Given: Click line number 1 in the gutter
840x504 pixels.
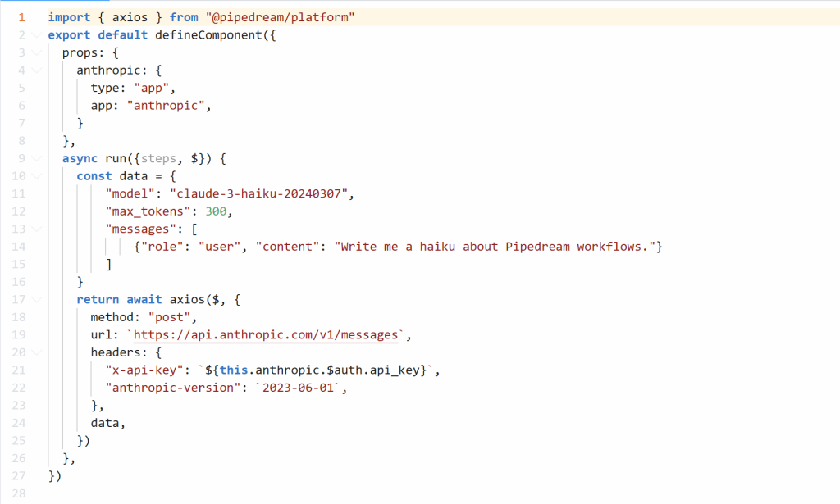Looking at the screenshot, I should click(21, 18).
